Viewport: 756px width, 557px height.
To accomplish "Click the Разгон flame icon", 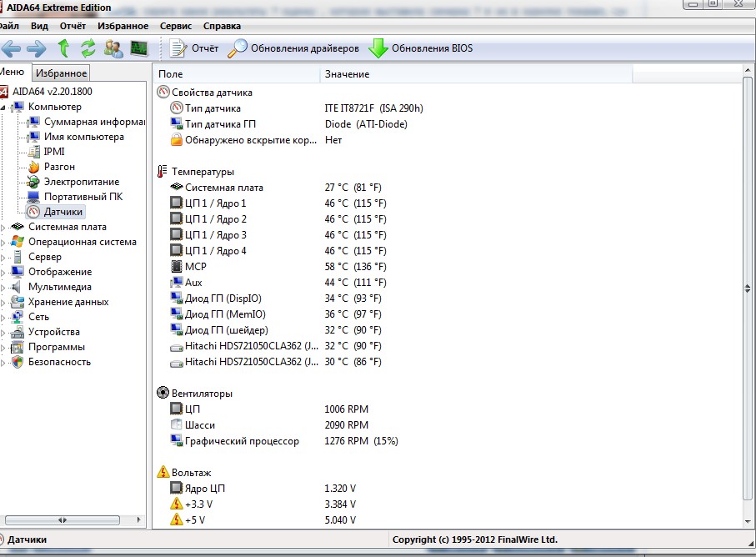I will click(33, 167).
